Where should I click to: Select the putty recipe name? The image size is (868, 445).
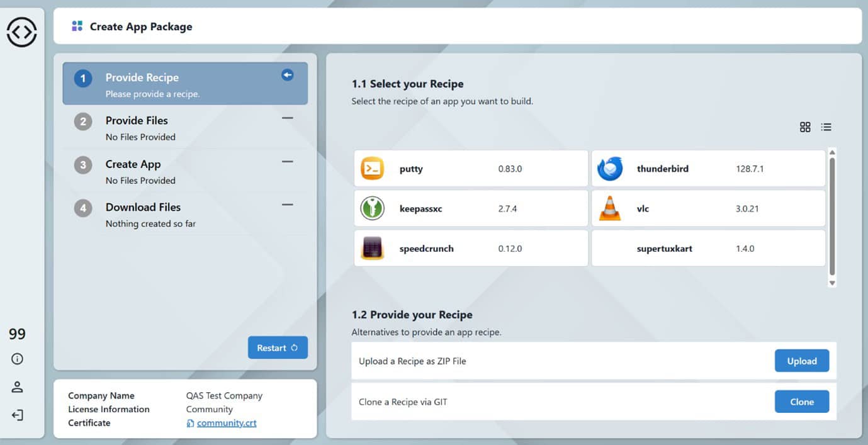[411, 169]
